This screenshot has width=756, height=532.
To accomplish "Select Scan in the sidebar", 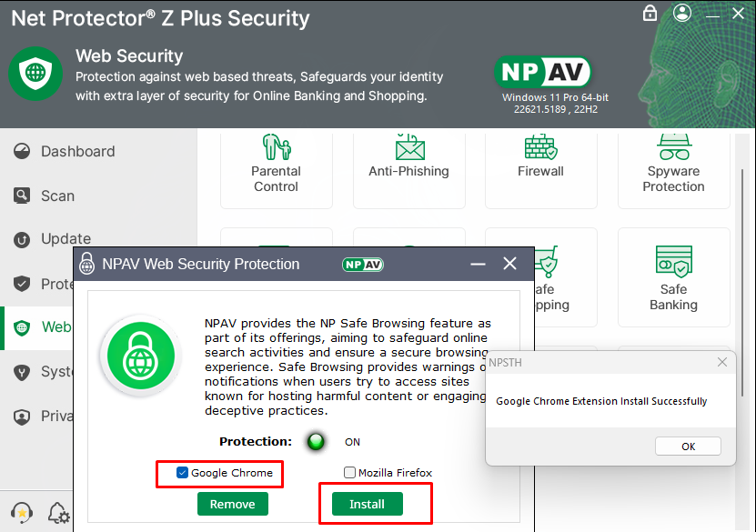I will [57, 196].
